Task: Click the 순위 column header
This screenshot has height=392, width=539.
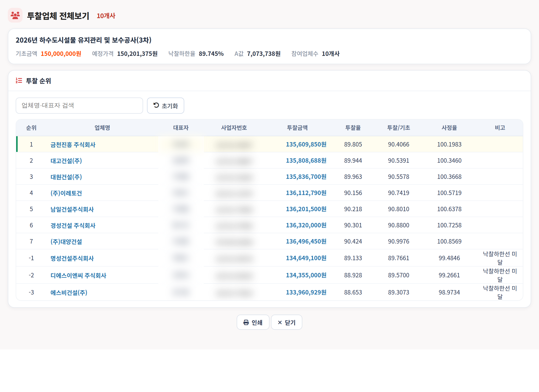Action: [31, 128]
